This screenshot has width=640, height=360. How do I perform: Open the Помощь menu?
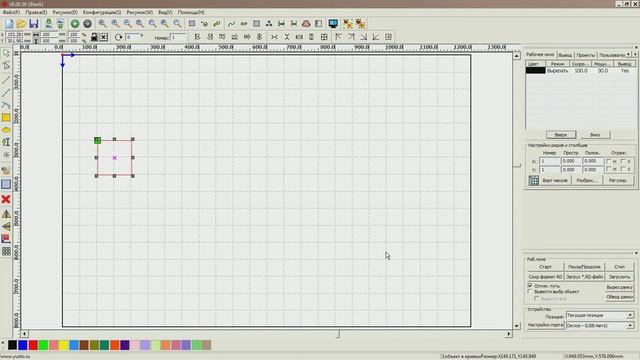[x=191, y=12]
